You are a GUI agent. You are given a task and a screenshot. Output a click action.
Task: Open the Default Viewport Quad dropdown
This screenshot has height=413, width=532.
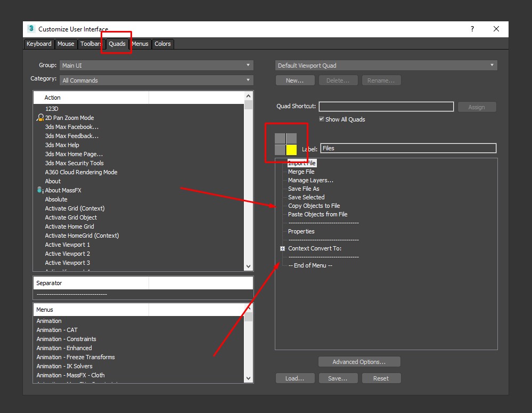(386, 66)
